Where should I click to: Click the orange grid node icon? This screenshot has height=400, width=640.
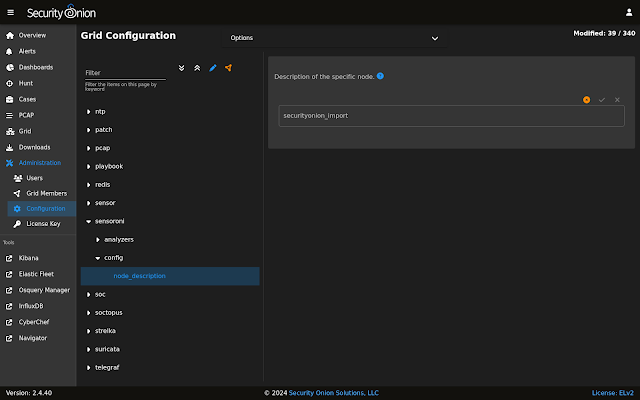[229, 68]
